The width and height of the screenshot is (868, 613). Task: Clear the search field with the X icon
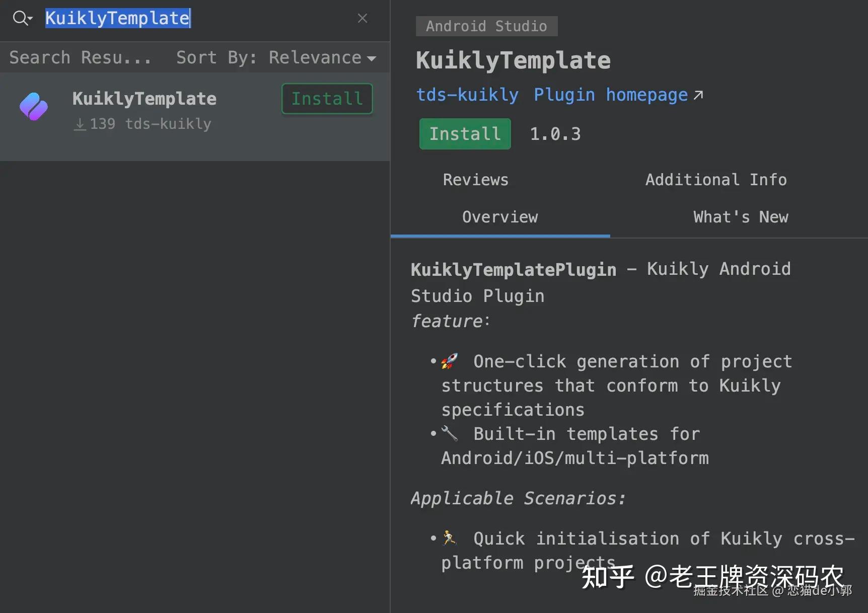[x=362, y=18]
